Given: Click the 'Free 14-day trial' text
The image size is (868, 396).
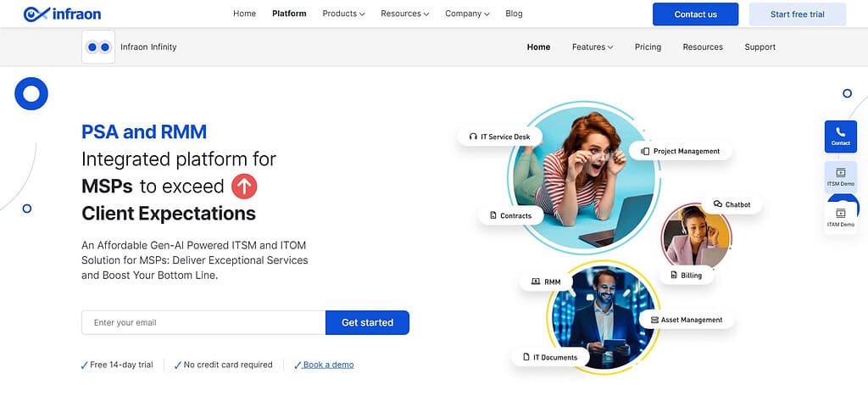Looking at the screenshot, I should 121,365.
